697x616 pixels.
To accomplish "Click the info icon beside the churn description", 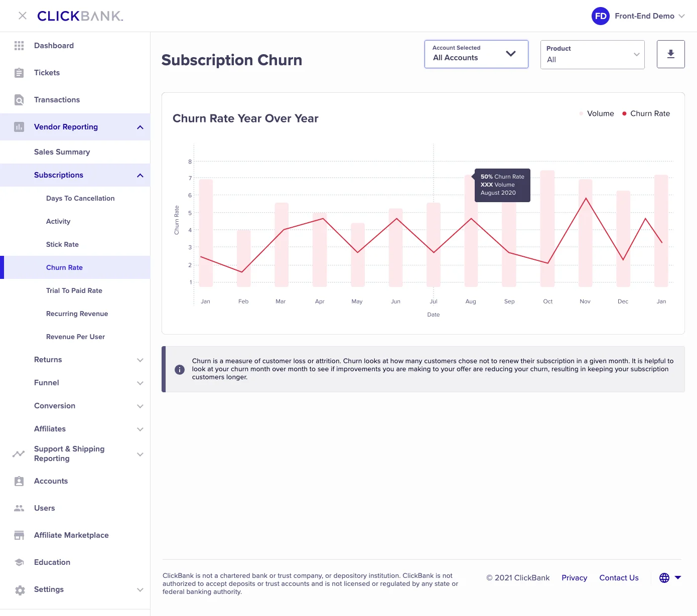I will pyautogui.click(x=180, y=369).
